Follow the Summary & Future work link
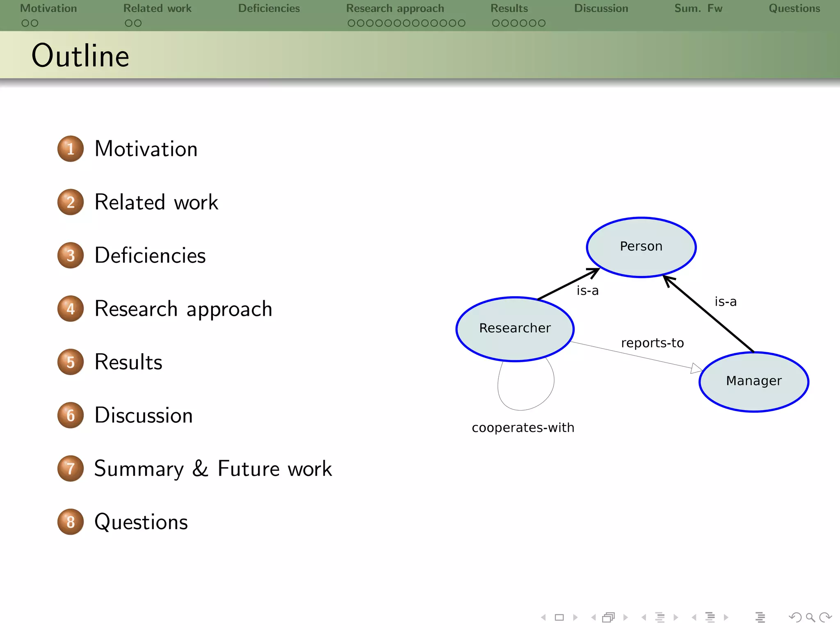The width and height of the screenshot is (840, 630). 213,468
